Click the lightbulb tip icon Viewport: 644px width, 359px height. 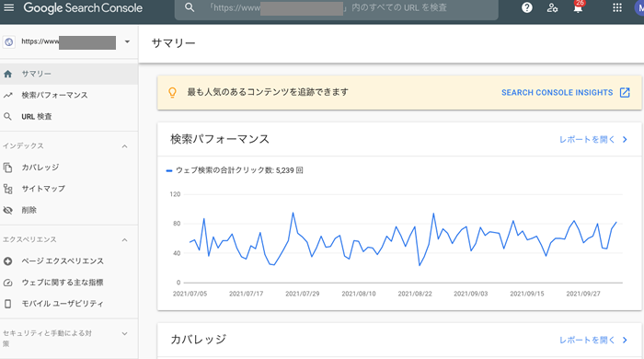click(173, 92)
